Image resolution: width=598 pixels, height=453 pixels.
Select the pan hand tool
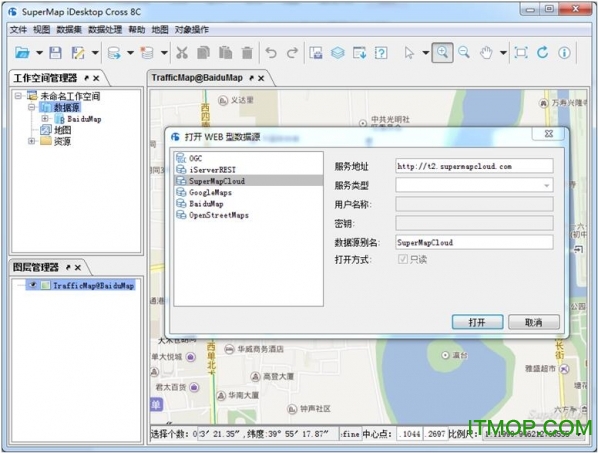[x=486, y=53]
